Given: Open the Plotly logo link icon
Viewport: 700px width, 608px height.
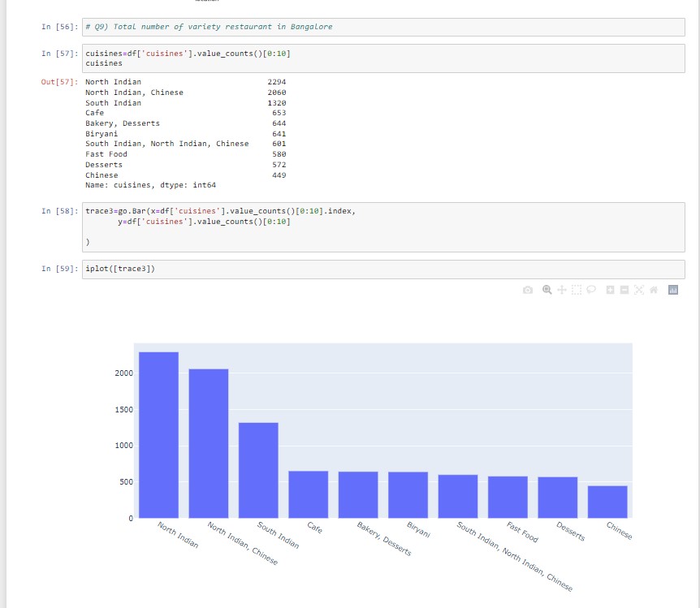Looking at the screenshot, I should pyautogui.click(x=673, y=290).
